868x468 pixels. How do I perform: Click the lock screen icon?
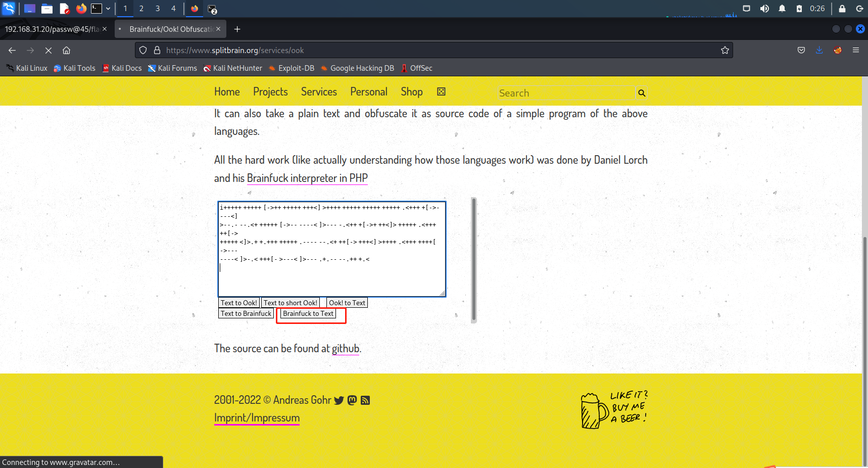click(842, 9)
